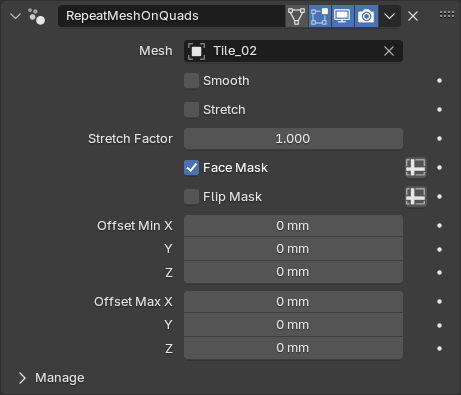461x395 pixels.
Task: Open the Mesh object selector Tile_02
Action: (293, 51)
